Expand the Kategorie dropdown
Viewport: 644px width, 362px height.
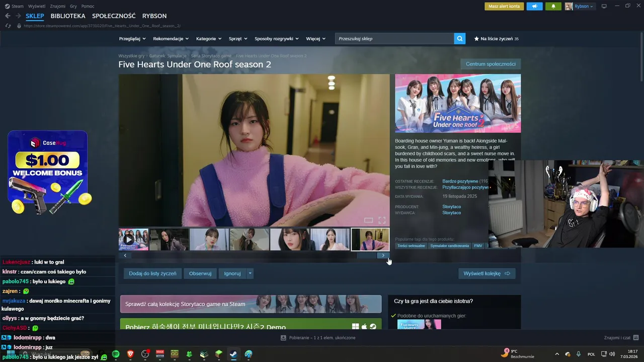point(209,39)
